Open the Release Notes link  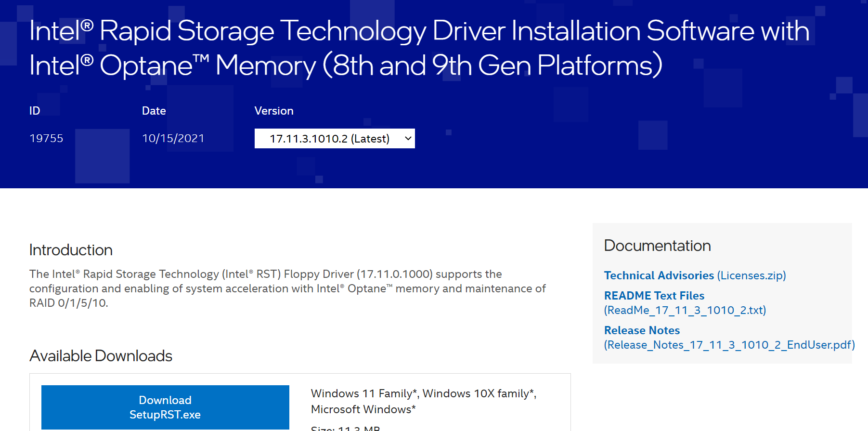pos(642,330)
